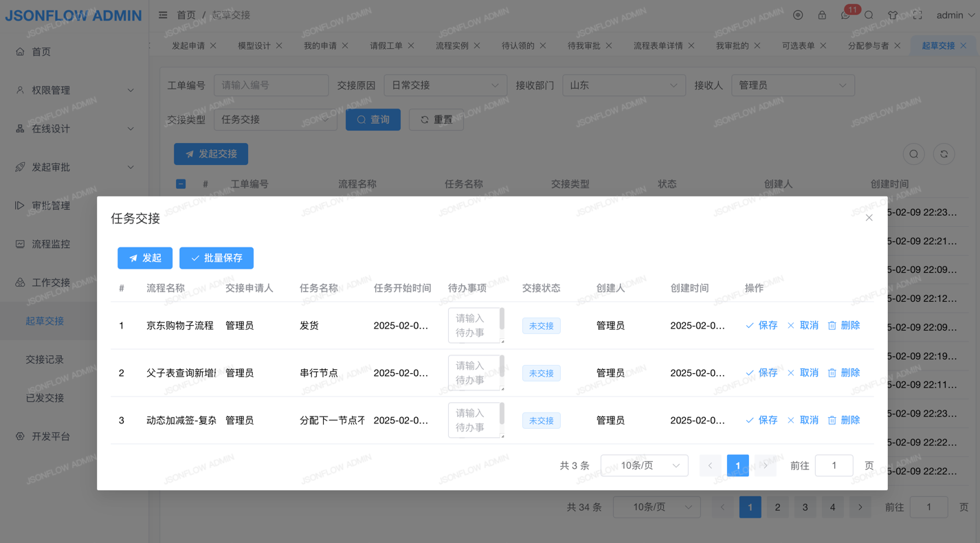The width and height of the screenshot is (980, 543).
Task: Click the 待办事项 textarea in row 2
Action: tap(474, 373)
